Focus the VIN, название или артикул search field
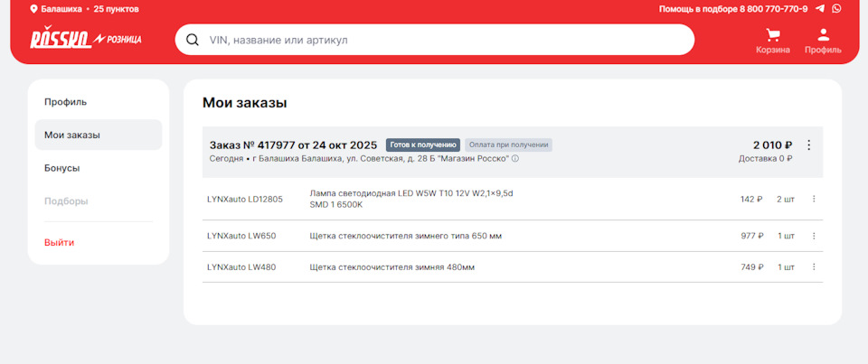 coord(435,40)
